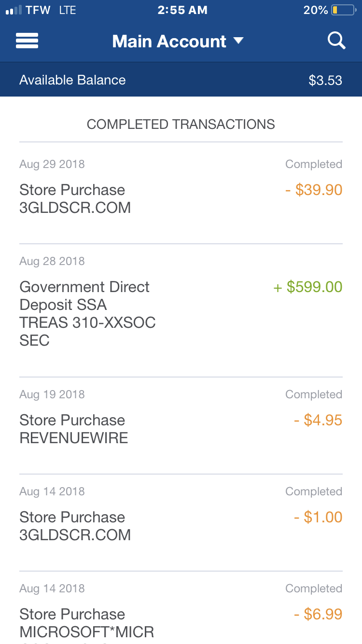Open the REVENUEWIRE store purchase
This screenshot has width=362, height=644.
coord(181,425)
